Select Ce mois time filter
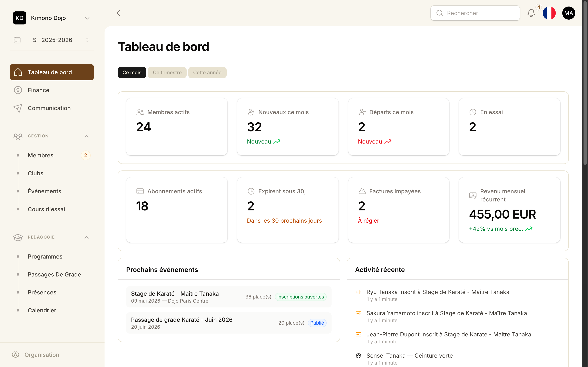 (x=132, y=72)
